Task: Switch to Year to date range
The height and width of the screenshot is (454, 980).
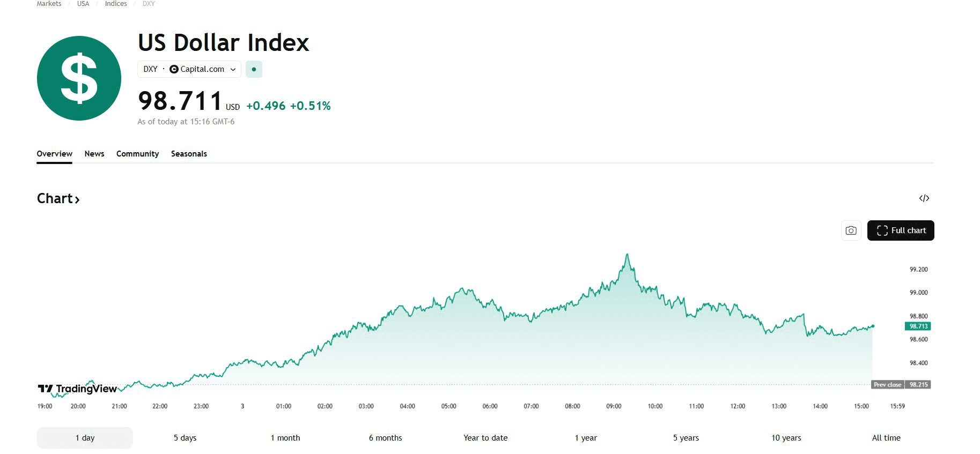Action: tap(485, 438)
